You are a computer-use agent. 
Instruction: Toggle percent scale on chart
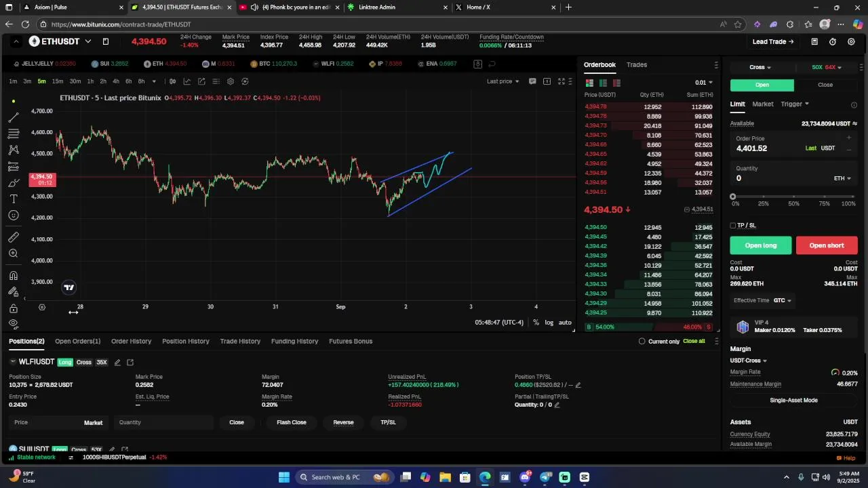[x=536, y=323]
